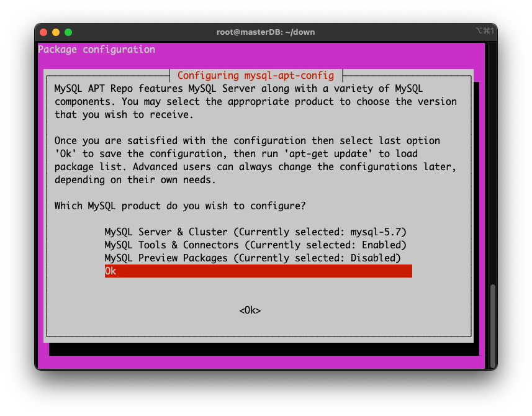
Task: Click Configuring mysql-apt-config dialog title
Action: pos(256,75)
